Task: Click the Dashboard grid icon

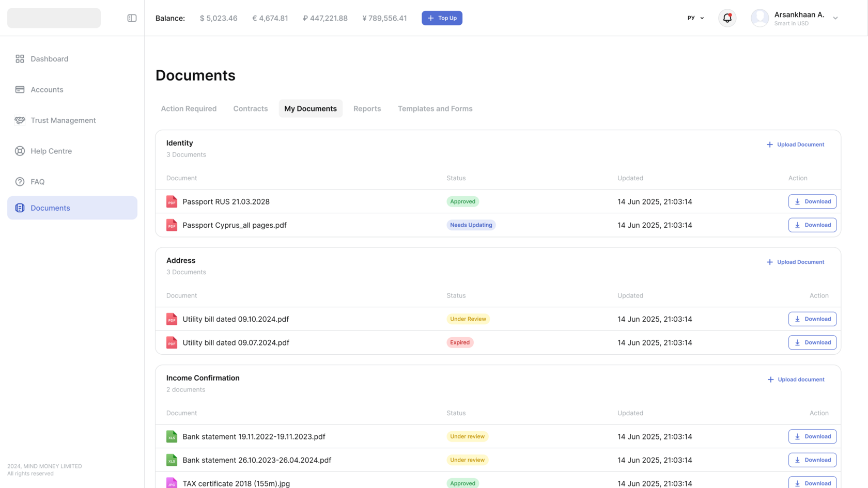Action: coord(20,59)
